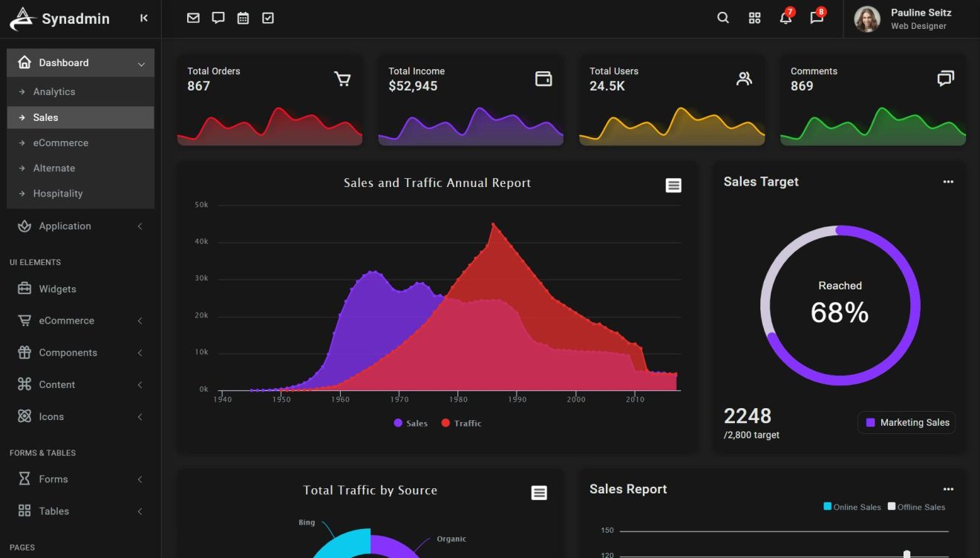980x558 pixels.
Task: Toggle the Sales legend on the annual report chart
Action: point(410,423)
